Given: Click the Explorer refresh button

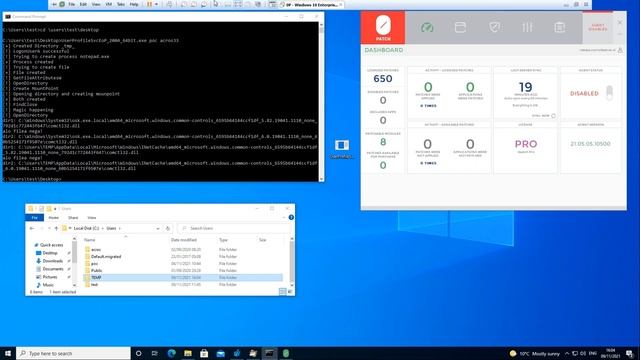Looking at the screenshot, I should tap(168, 228).
